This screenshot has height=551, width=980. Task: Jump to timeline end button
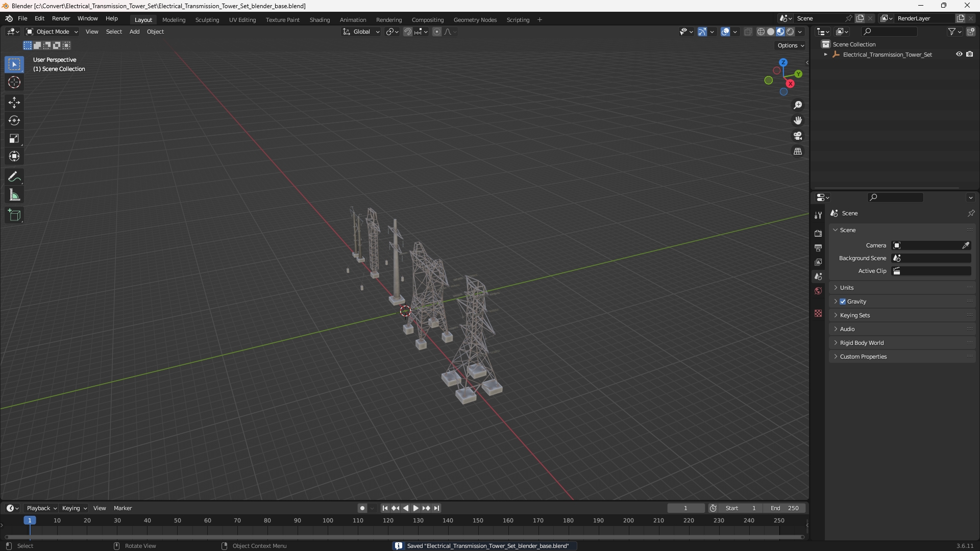click(x=437, y=508)
